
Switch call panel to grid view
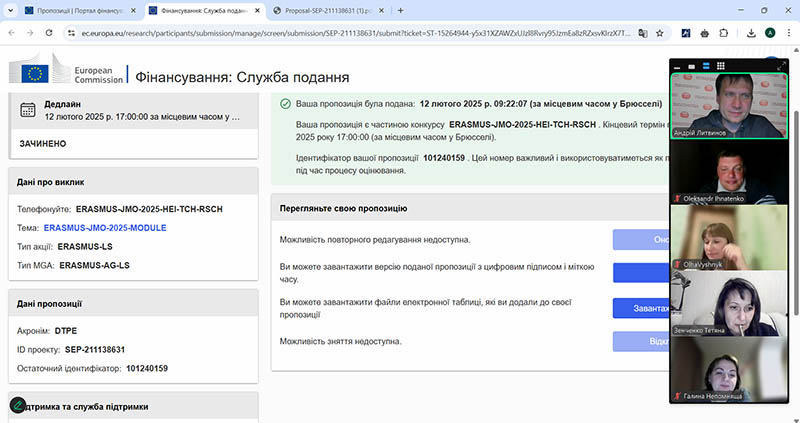[x=720, y=66]
